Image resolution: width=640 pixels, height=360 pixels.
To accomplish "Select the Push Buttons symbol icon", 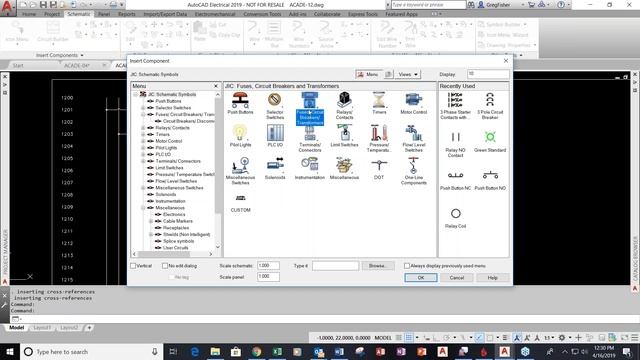I will (240, 100).
